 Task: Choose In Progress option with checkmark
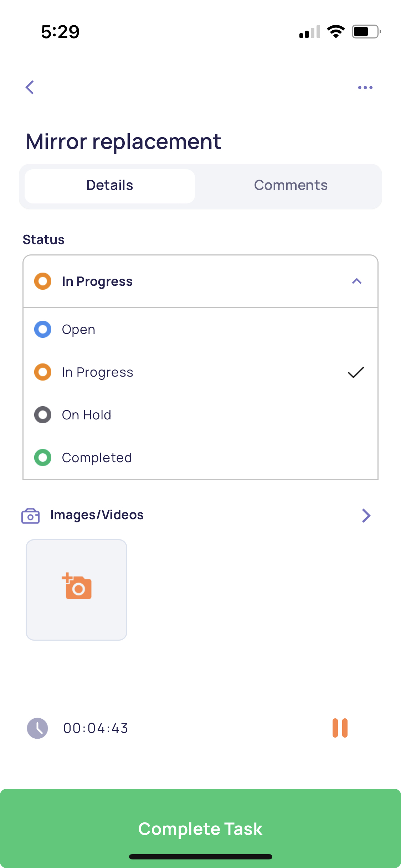200,372
